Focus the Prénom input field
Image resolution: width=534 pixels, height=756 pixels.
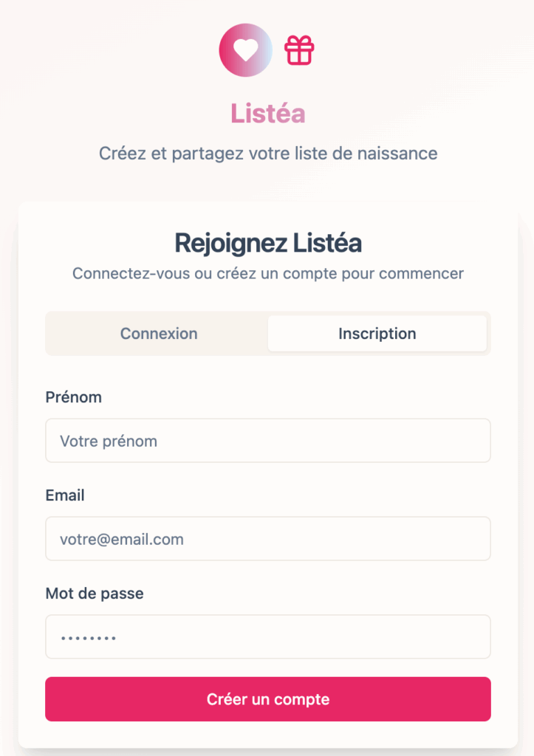[267, 441]
